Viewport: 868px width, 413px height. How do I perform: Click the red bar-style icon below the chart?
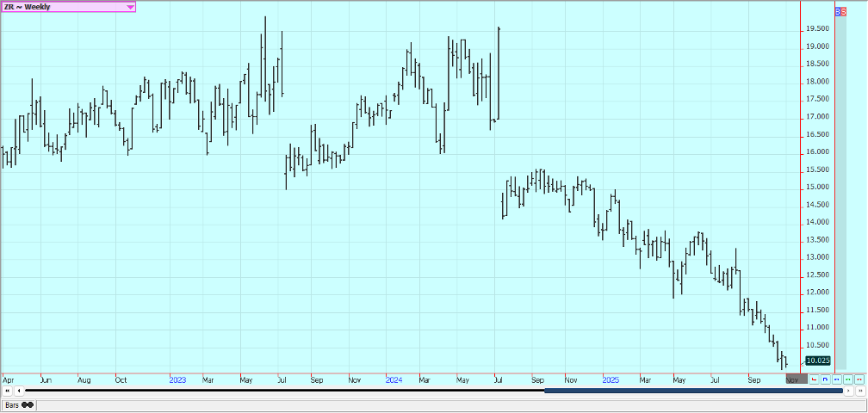pyautogui.click(x=815, y=379)
